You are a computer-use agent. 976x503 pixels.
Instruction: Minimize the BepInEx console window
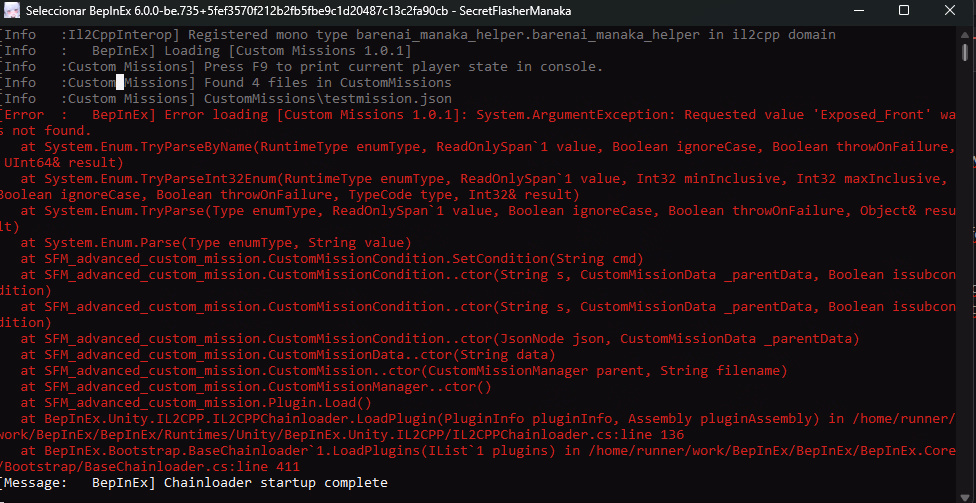click(x=857, y=11)
